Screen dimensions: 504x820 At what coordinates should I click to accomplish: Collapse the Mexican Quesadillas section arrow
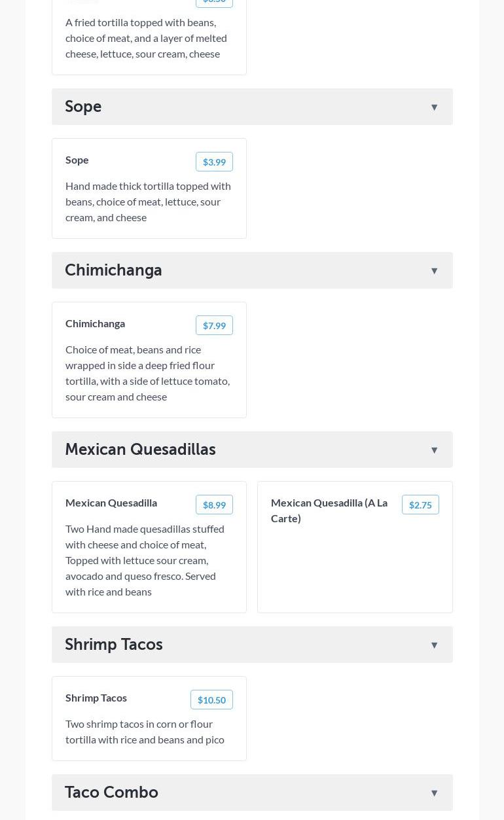(434, 450)
